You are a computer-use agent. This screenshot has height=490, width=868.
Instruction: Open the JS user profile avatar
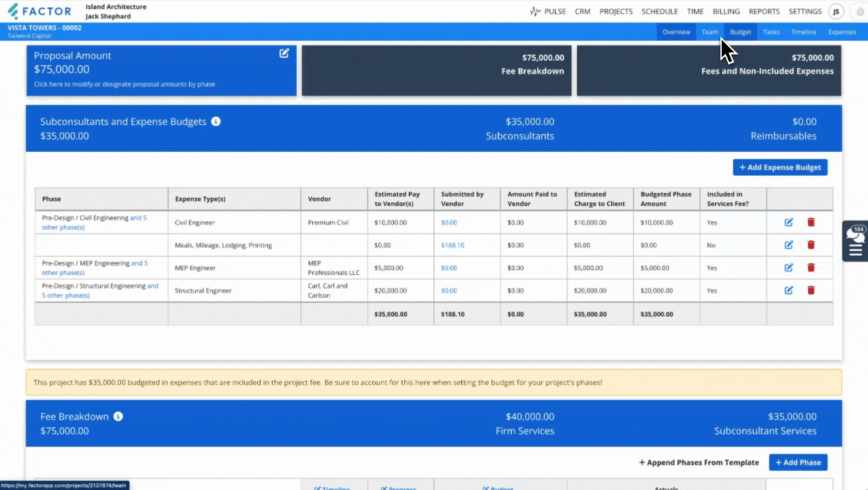(836, 11)
